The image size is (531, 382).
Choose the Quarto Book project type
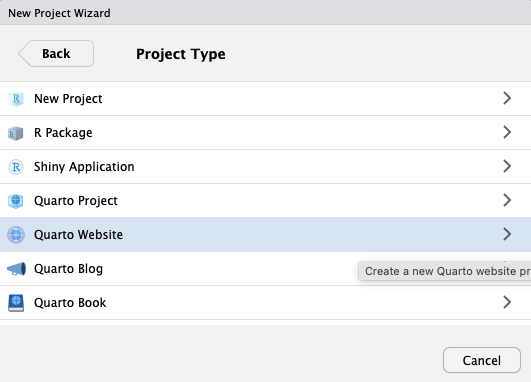click(266, 302)
